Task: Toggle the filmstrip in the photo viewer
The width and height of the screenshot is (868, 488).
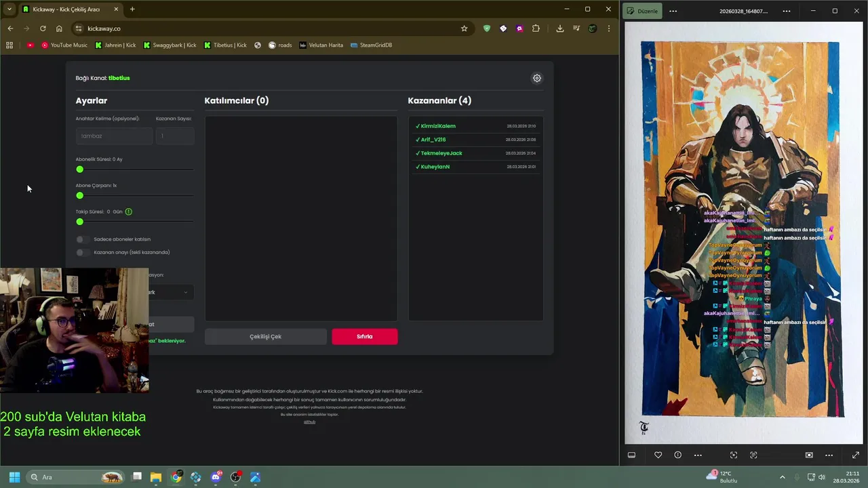Action: click(631, 455)
